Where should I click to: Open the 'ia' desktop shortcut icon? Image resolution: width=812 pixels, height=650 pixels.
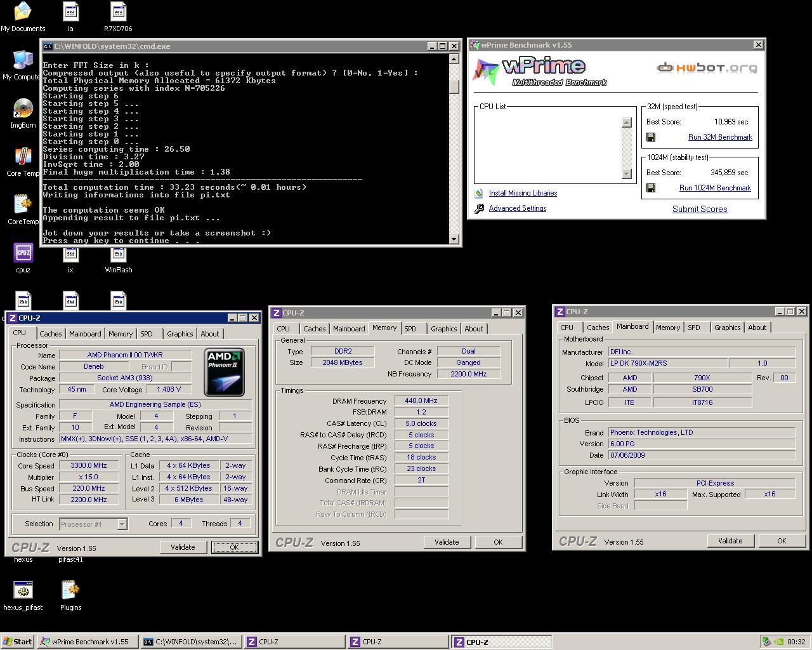tap(70, 11)
